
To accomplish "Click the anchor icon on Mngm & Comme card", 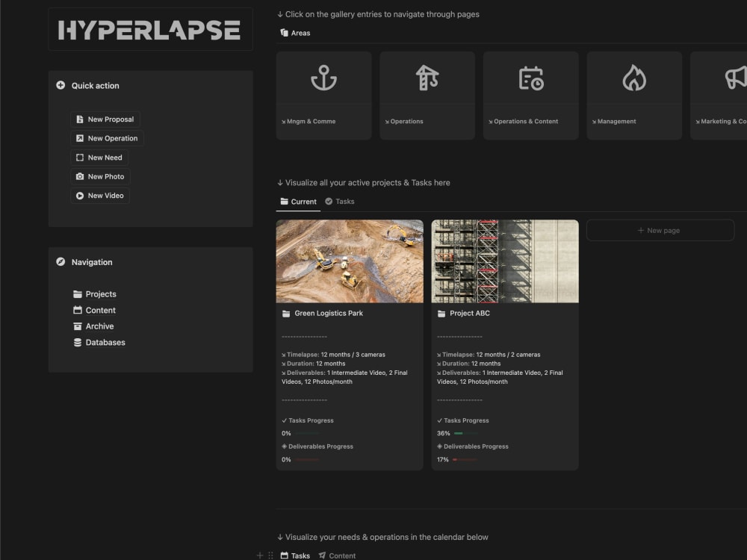I will [323, 78].
